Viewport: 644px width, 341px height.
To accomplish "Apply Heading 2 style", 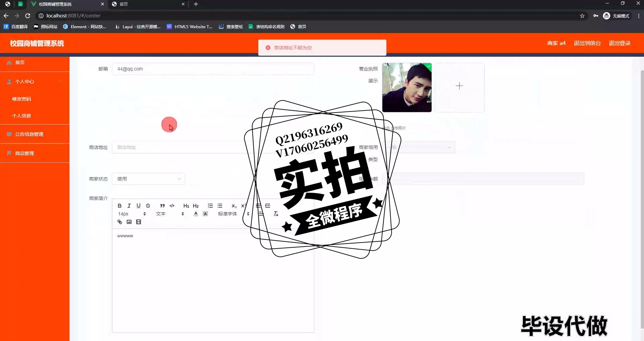I will tap(196, 206).
